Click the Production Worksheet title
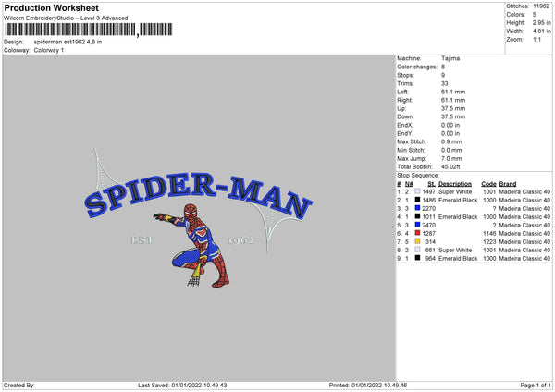This screenshot has width=555, height=392. pos(51,7)
